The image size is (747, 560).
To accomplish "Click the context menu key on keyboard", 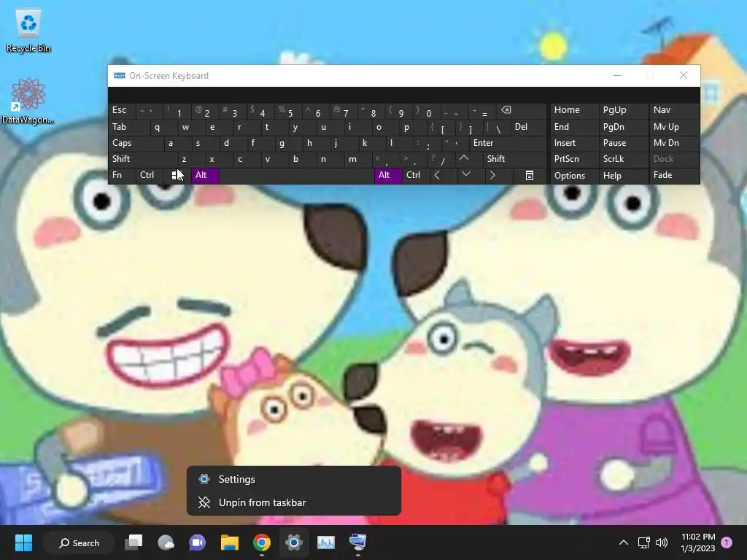I will tap(530, 175).
